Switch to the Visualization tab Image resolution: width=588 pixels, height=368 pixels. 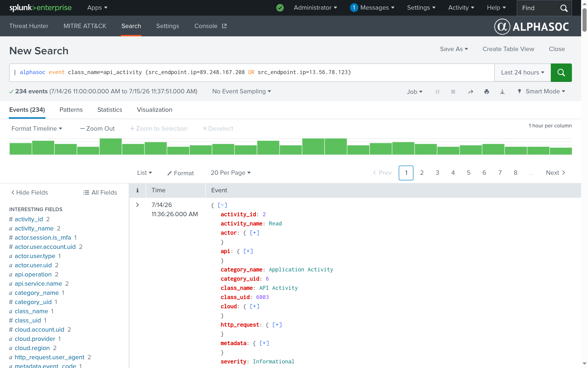pos(155,110)
